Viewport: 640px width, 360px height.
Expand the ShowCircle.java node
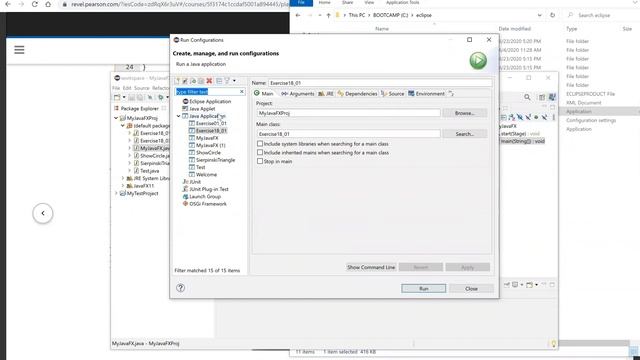(129, 156)
